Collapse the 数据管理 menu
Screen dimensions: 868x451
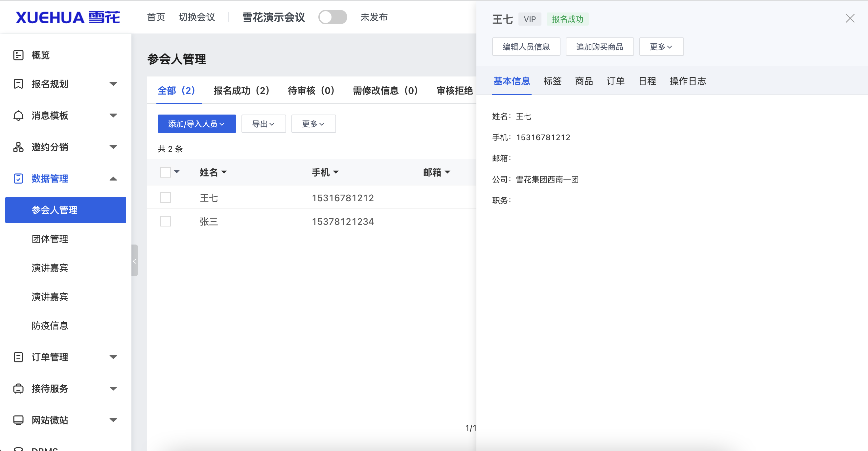(x=113, y=178)
